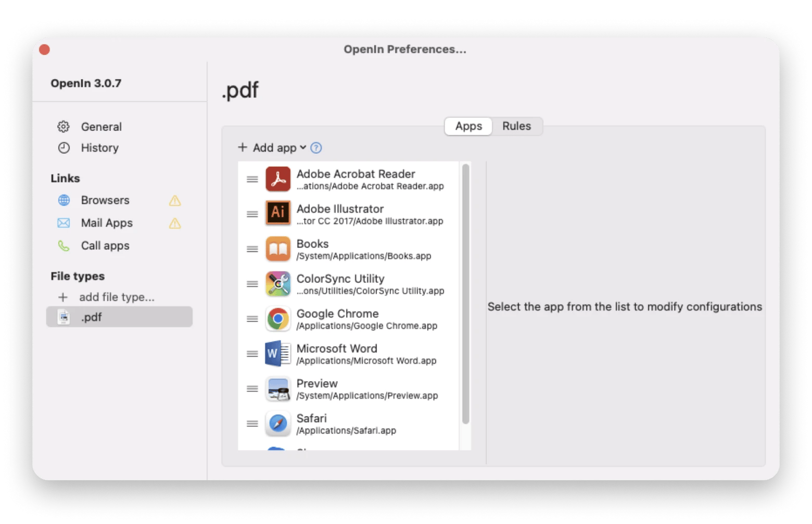The image size is (812, 524).
Task: Click path /Applications/Microsoft Word.app
Action: [x=366, y=361]
